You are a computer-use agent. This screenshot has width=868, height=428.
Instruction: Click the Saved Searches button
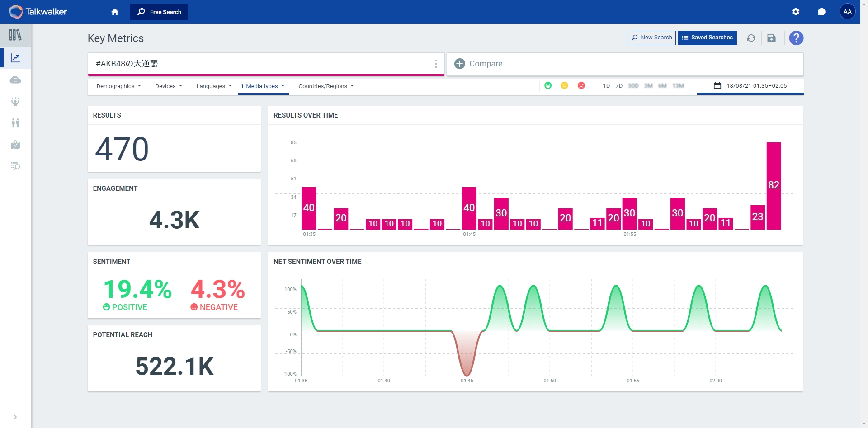tap(707, 38)
